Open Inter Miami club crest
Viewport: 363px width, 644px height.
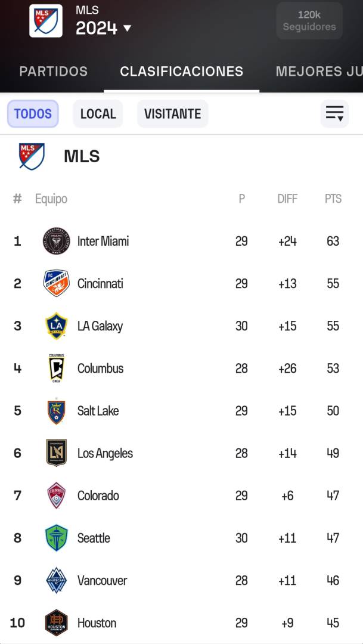pyautogui.click(x=56, y=241)
